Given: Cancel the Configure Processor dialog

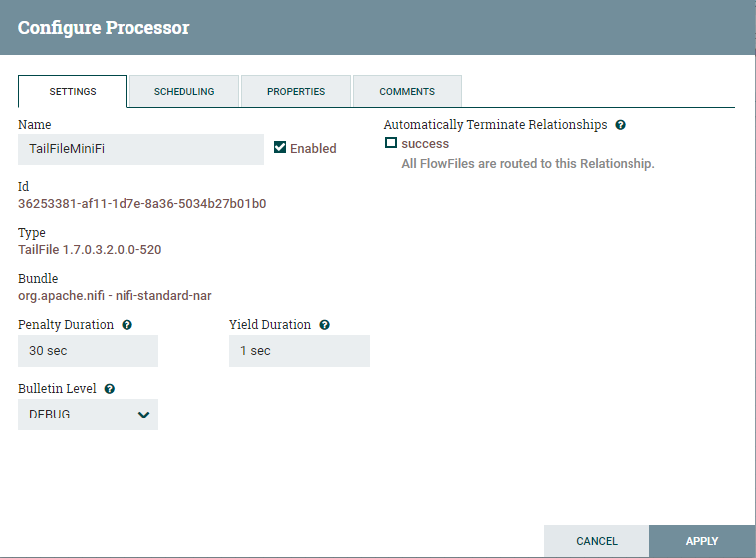Looking at the screenshot, I should (x=597, y=541).
